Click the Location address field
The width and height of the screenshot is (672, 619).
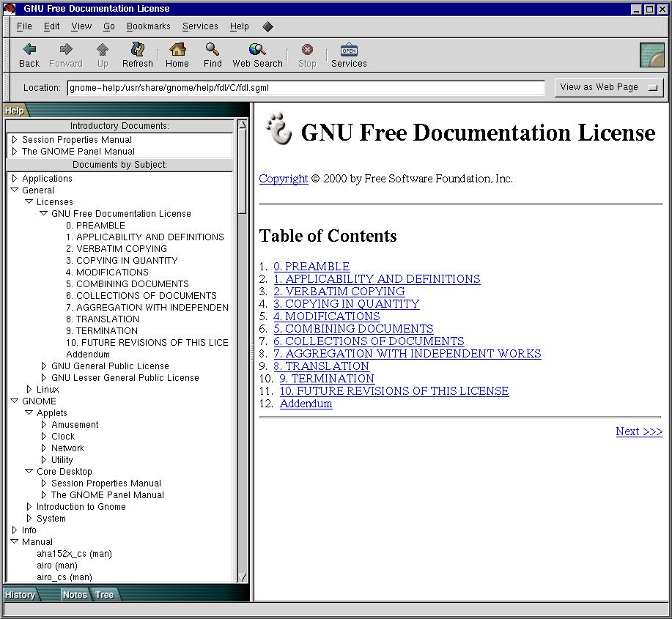click(306, 88)
